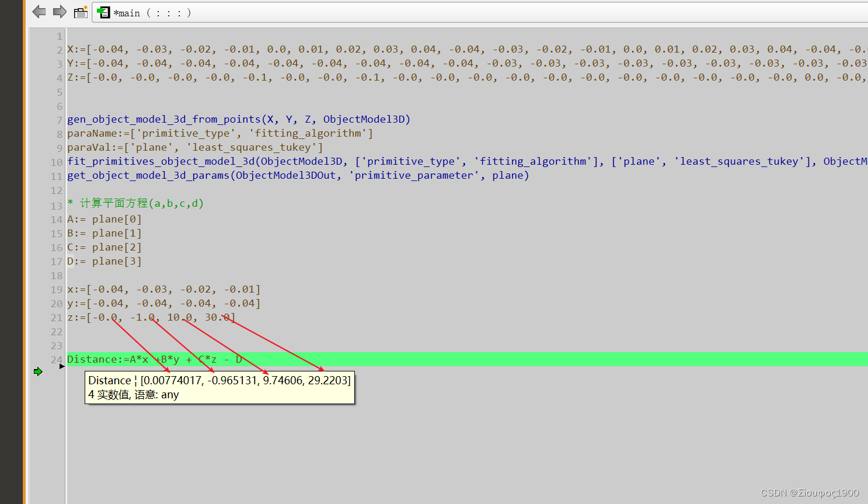Go back with the left arrow icon
This screenshot has height=504, width=868.
(x=39, y=12)
